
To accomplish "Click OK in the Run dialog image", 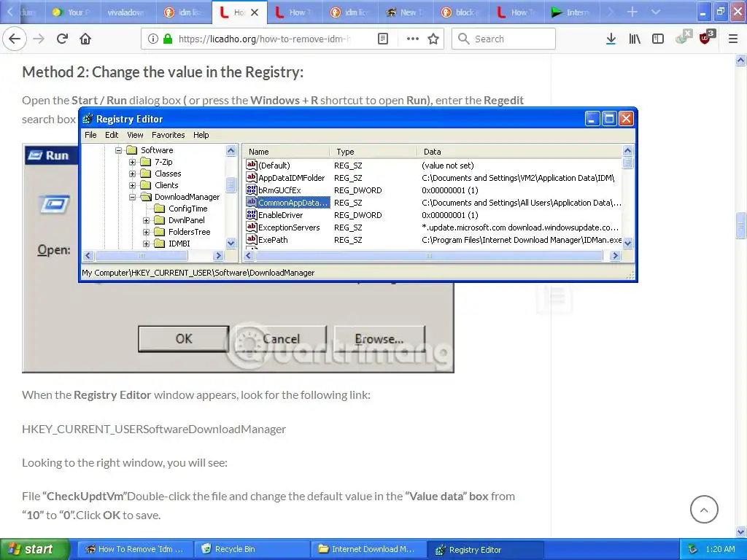I will (184, 338).
